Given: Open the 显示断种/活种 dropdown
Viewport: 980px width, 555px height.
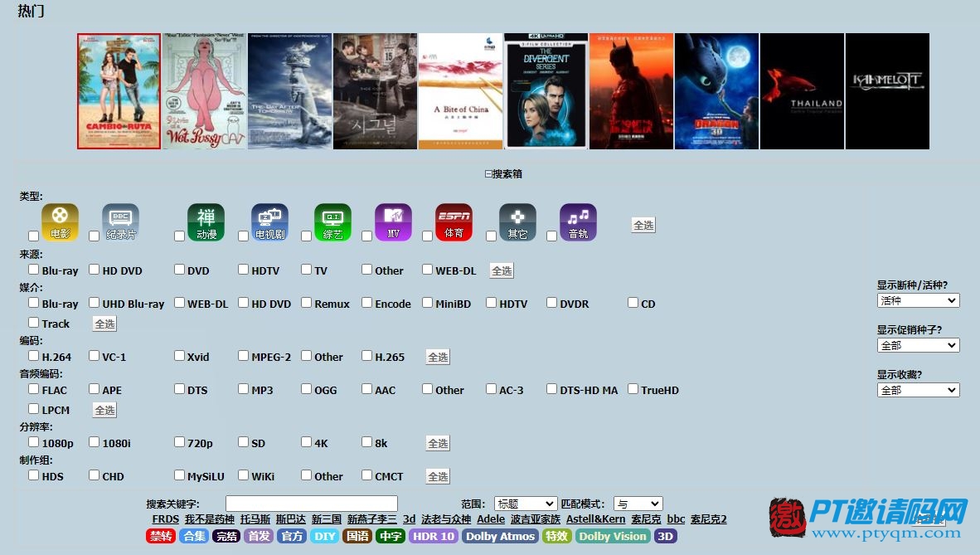Looking at the screenshot, I should click(x=918, y=301).
